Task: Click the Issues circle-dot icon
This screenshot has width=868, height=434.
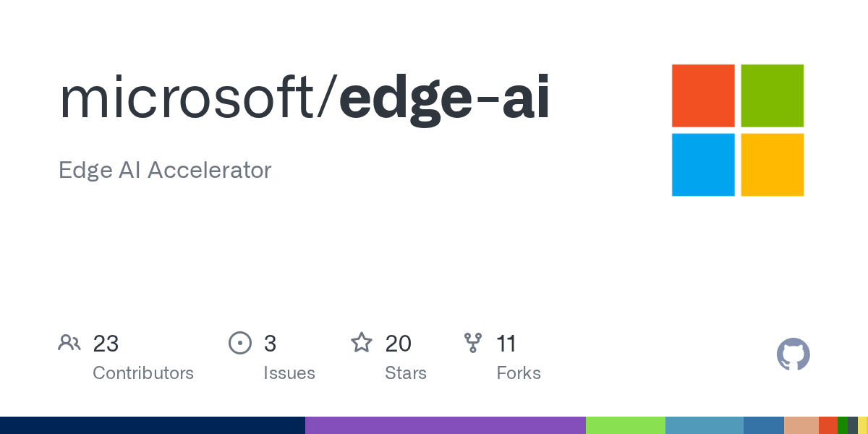Action: point(239,343)
